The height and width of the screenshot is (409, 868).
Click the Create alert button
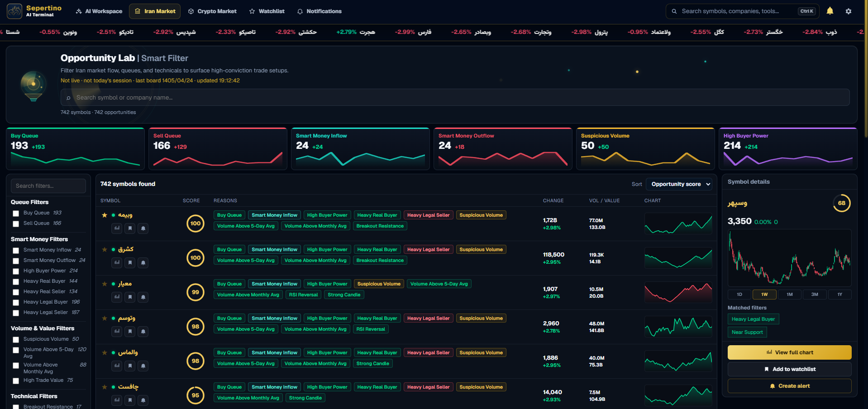point(790,386)
